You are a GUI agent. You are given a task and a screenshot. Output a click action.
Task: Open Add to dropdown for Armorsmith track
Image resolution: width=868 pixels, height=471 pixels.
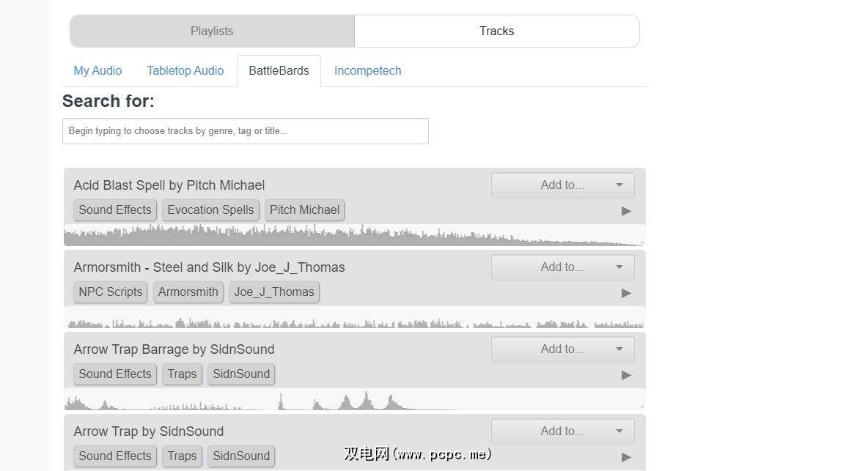coord(562,267)
